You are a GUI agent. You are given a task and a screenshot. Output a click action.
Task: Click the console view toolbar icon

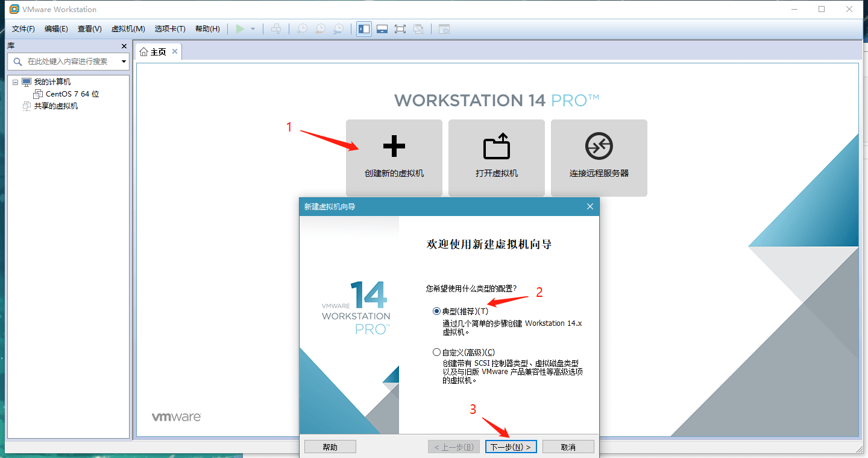[x=444, y=29]
